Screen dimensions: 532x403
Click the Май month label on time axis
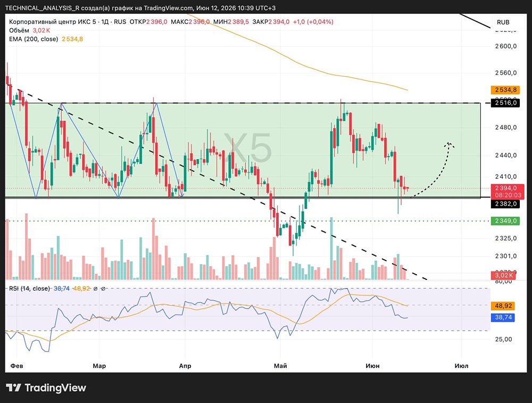click(x=280, y=366)
